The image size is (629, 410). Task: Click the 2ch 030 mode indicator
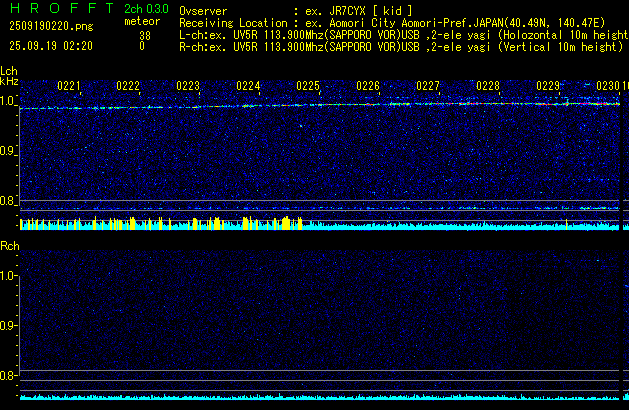146,9
